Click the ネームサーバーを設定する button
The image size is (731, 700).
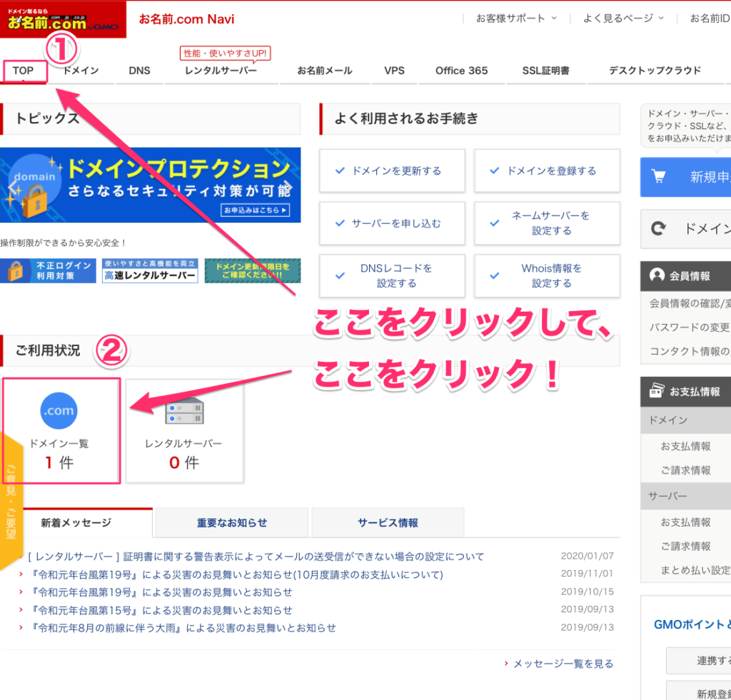point(548,223)
